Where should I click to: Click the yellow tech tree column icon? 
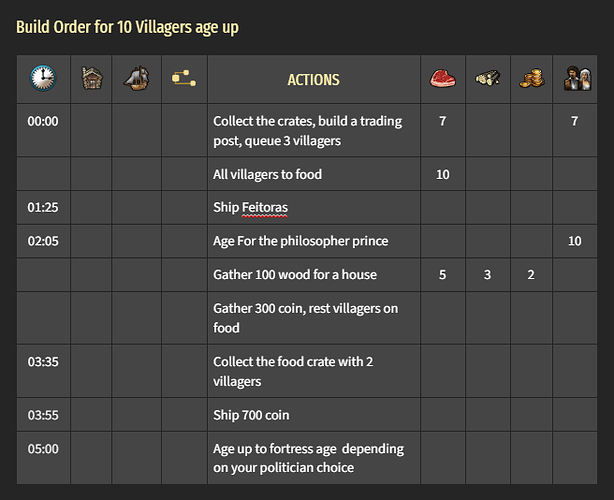(183, 79)
